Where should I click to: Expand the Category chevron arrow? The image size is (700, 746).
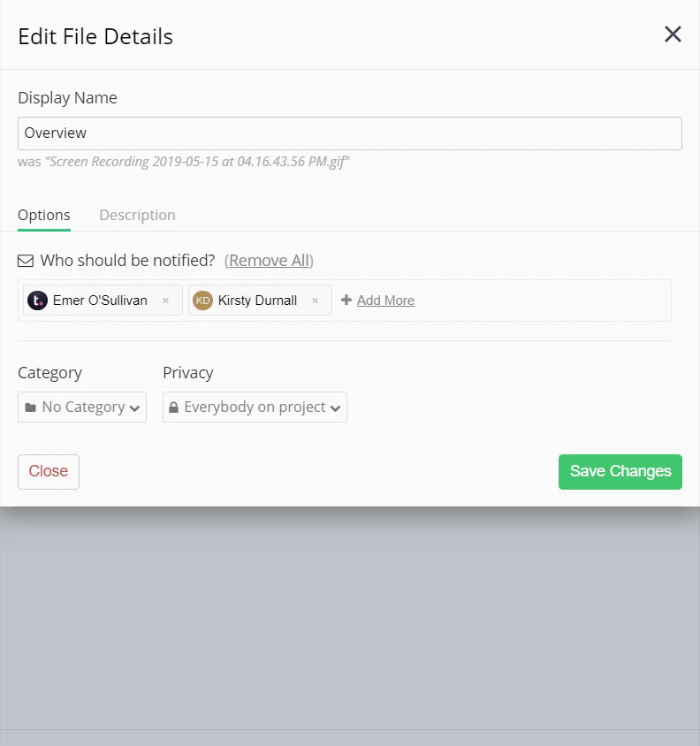(x=134, y=408)
